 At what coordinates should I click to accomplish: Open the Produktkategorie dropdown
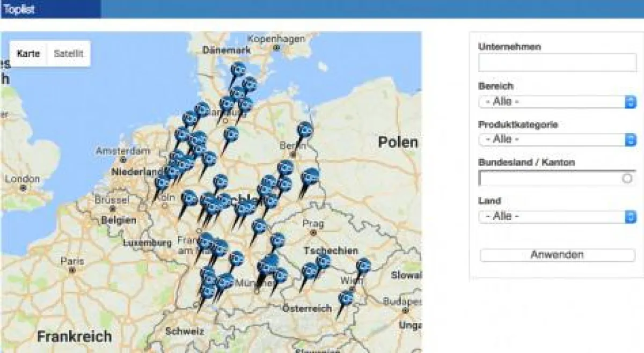tap(557, 139)
